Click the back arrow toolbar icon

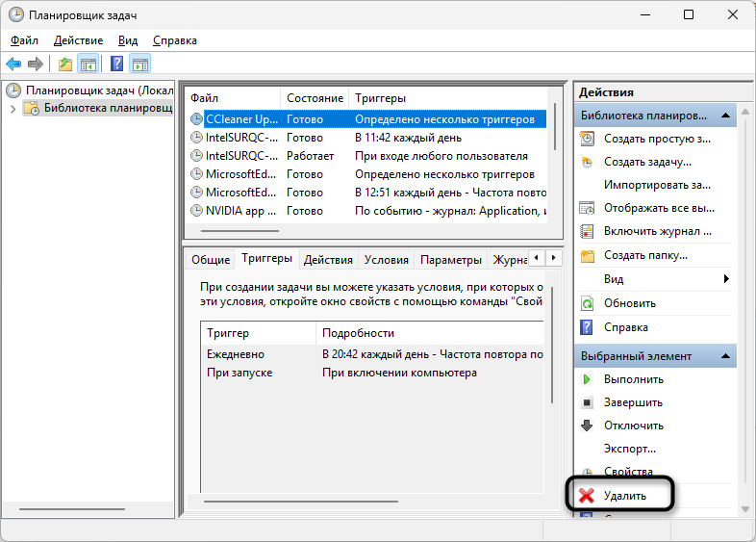tap(13, 65)
